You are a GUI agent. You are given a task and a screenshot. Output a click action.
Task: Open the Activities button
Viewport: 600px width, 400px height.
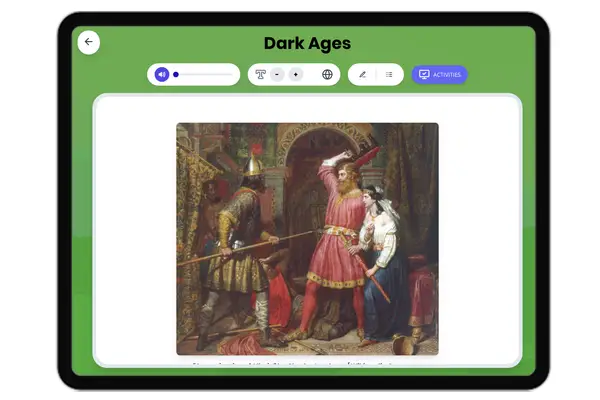(x=439, y=74)
